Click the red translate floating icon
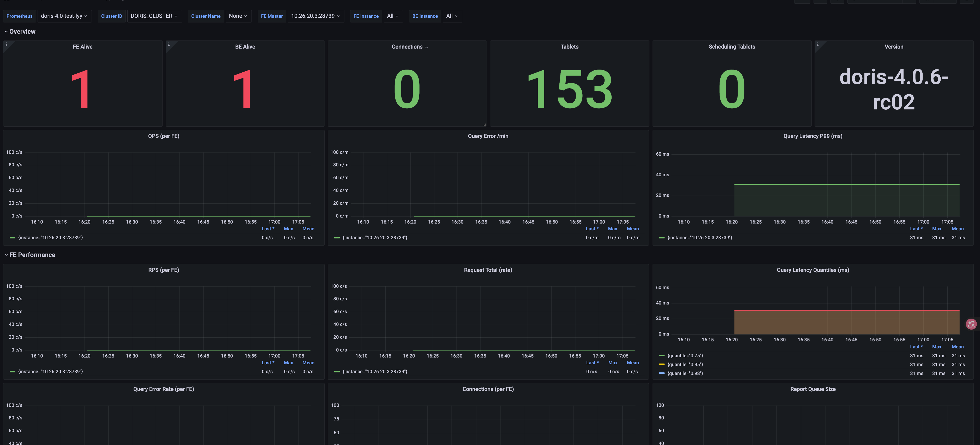This screenshot has height=445, width=980. point(971,324)
